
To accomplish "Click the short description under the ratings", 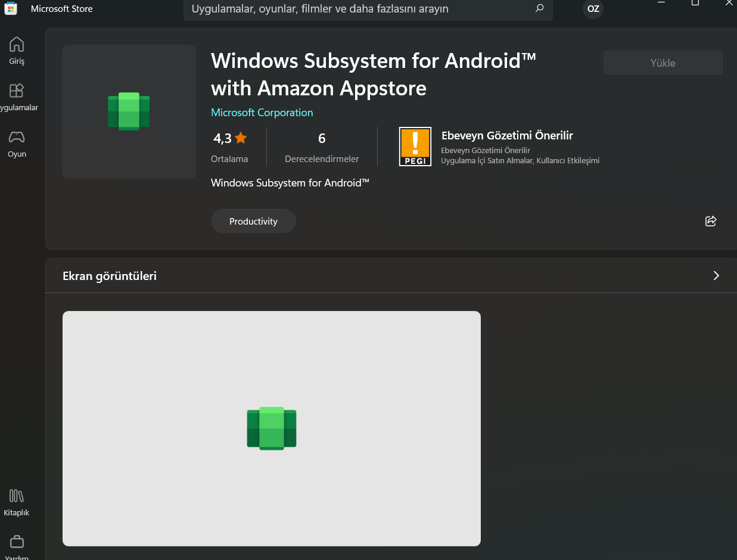I will click(290, 183).
